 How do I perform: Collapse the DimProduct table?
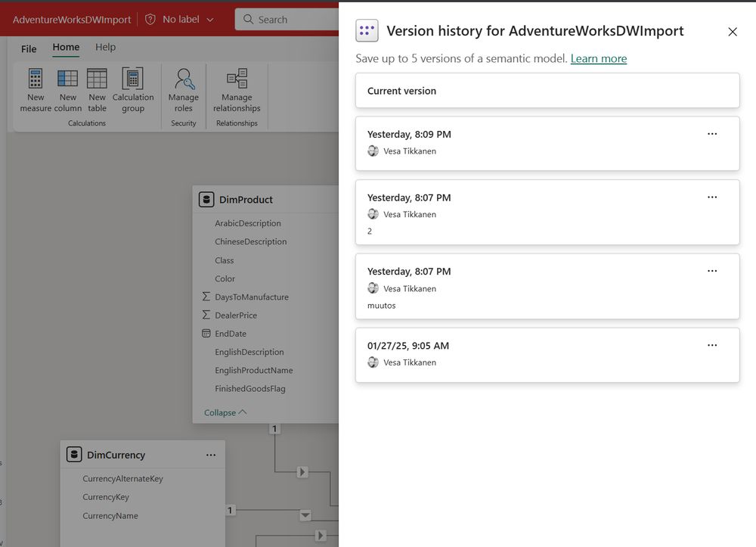tap(225, 412)
